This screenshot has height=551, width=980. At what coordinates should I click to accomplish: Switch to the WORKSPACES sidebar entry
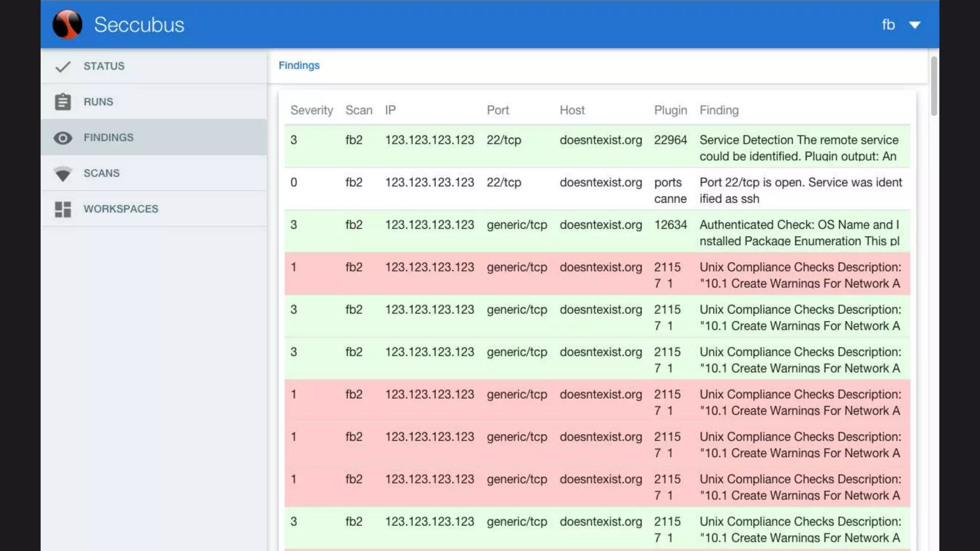[121, 209]
